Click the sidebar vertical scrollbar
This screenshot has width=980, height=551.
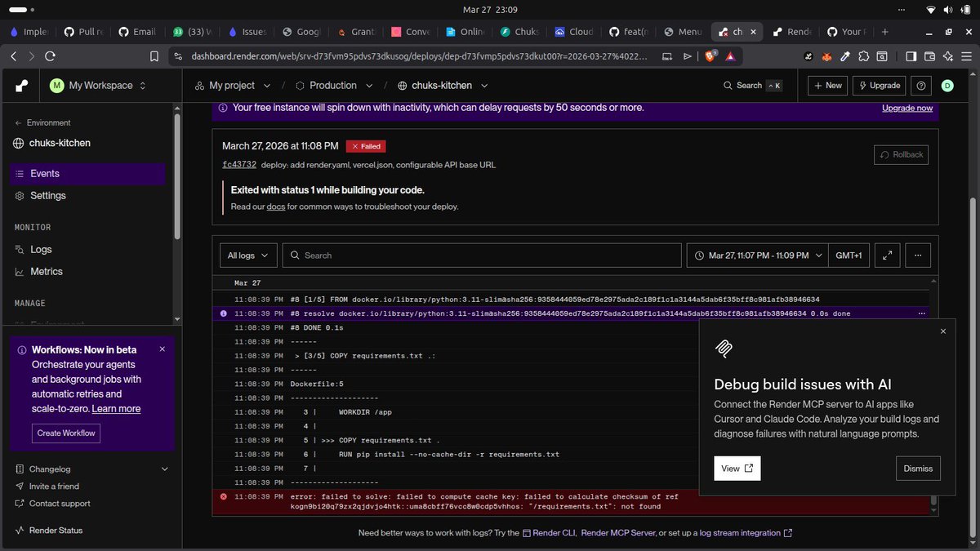[x=177, y=176]
